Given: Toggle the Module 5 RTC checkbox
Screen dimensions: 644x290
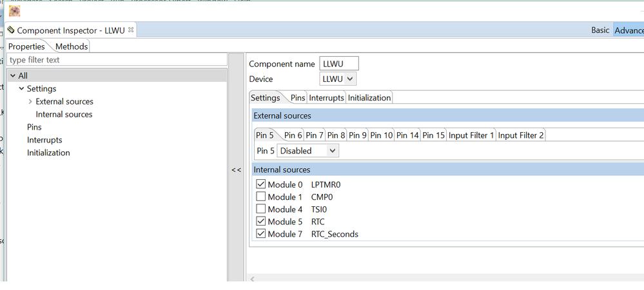Looking at the screenshot, I should pyautogui.click(x=260, y=222).
